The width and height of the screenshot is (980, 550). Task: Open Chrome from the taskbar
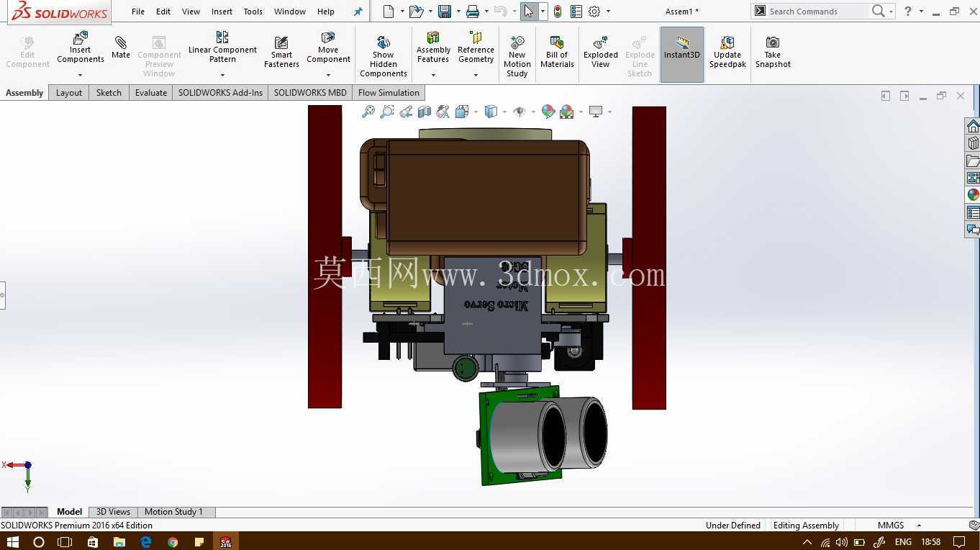[x=173, y=541]
